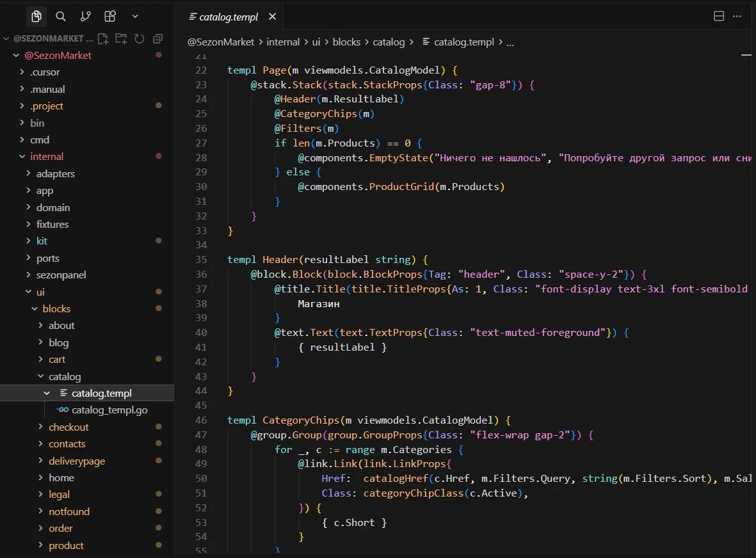The height and width of the screenshot is (558, 756).
Task: Close the catalog.templ tab
Action: (273, 17)
